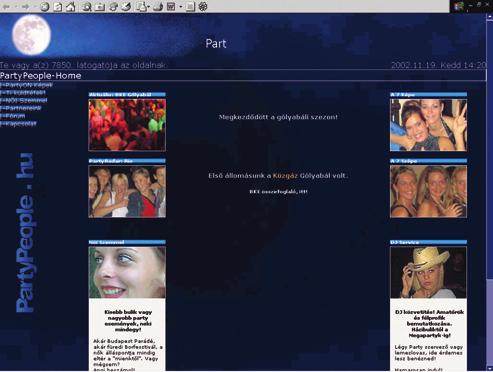
Task: Open the Fórum menu link
Action: (13, 116)
